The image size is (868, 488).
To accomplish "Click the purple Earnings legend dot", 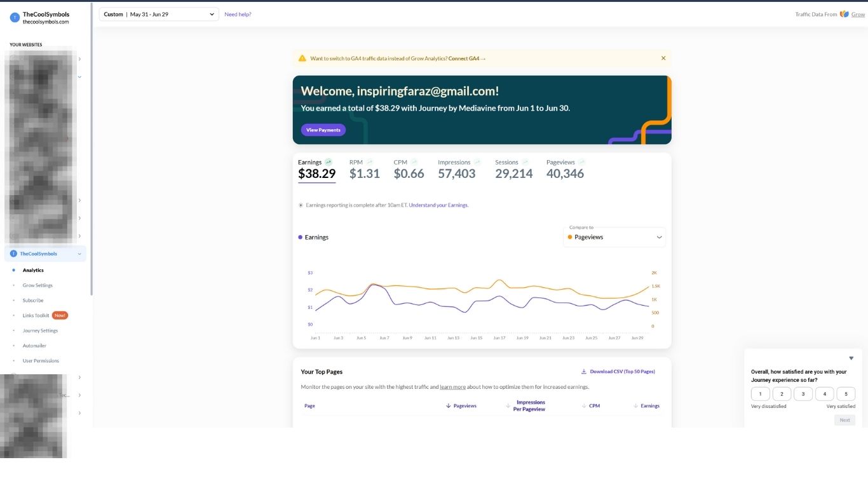I will (x=301, y=237).
